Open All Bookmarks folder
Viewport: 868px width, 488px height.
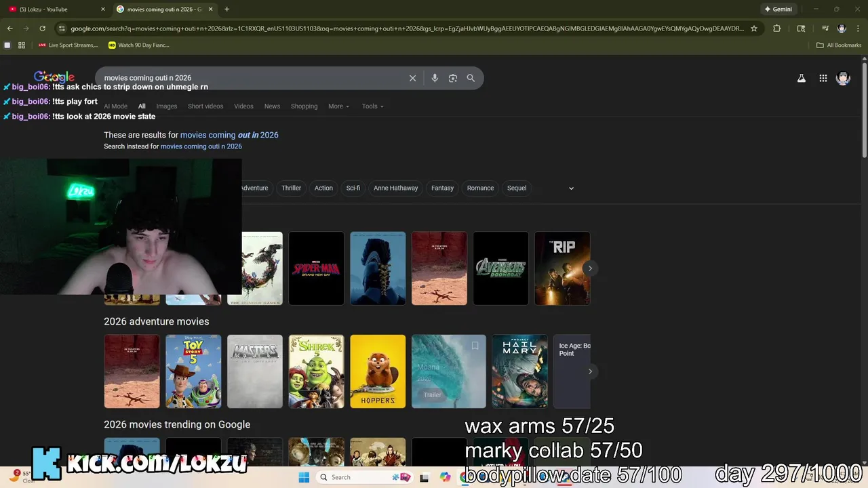coord(839,45)
